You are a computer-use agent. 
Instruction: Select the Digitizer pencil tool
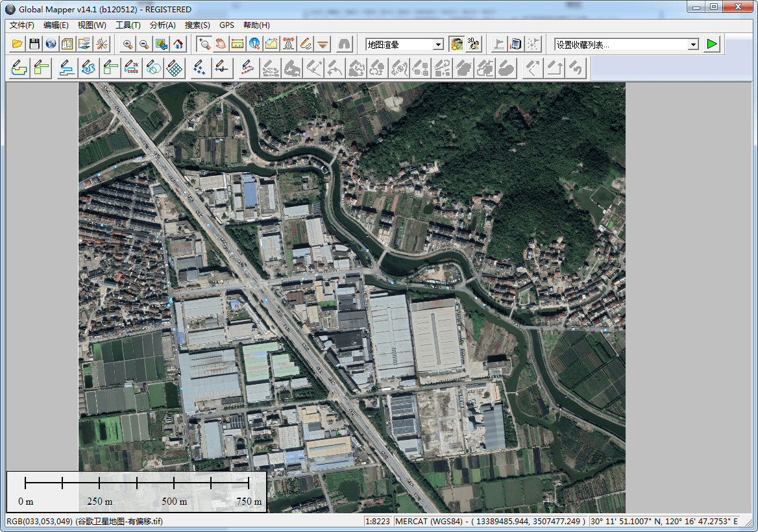306,44
